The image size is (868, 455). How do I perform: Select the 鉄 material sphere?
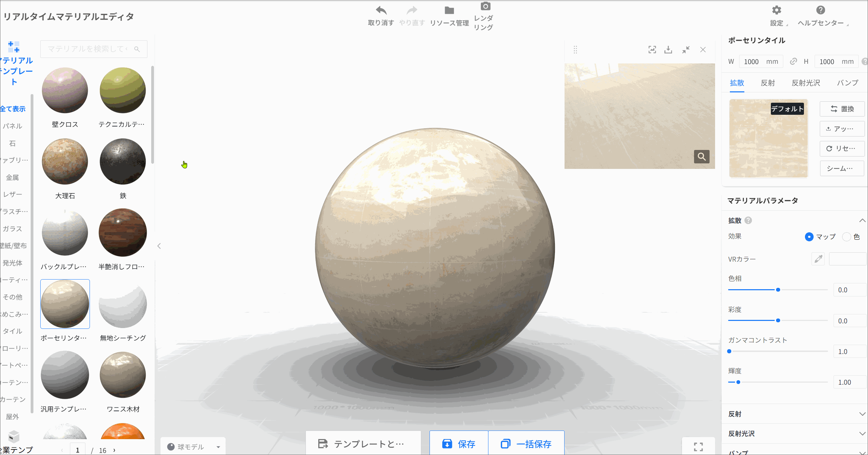[123, 161]
